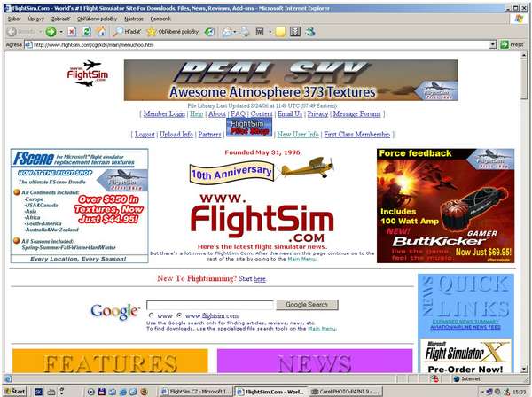532x397 pixels.
Task: Click the dark striped box toolbar icon
Action: point(295,32)
